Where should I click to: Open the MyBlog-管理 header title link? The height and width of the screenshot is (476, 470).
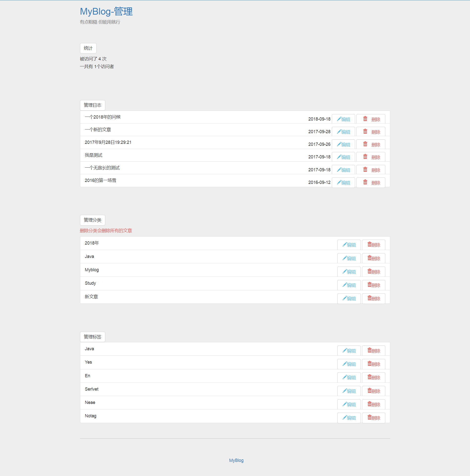click(106, 12)
